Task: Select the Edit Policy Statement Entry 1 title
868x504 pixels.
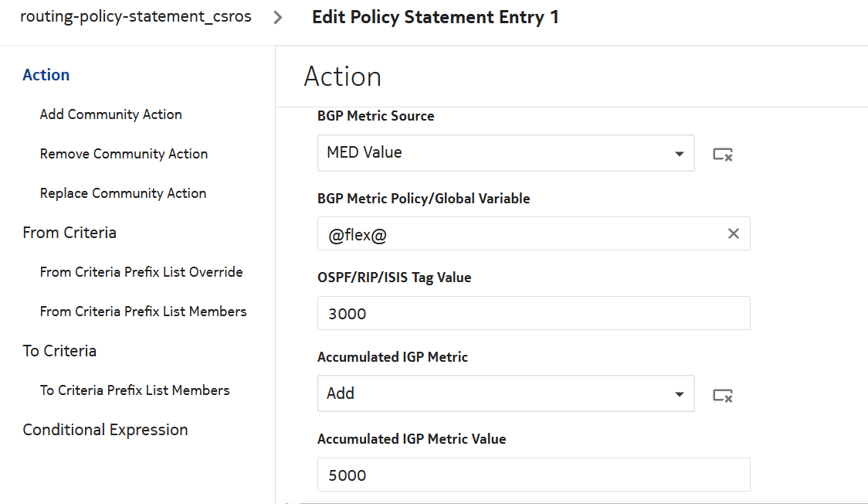Action: (435, 18)
